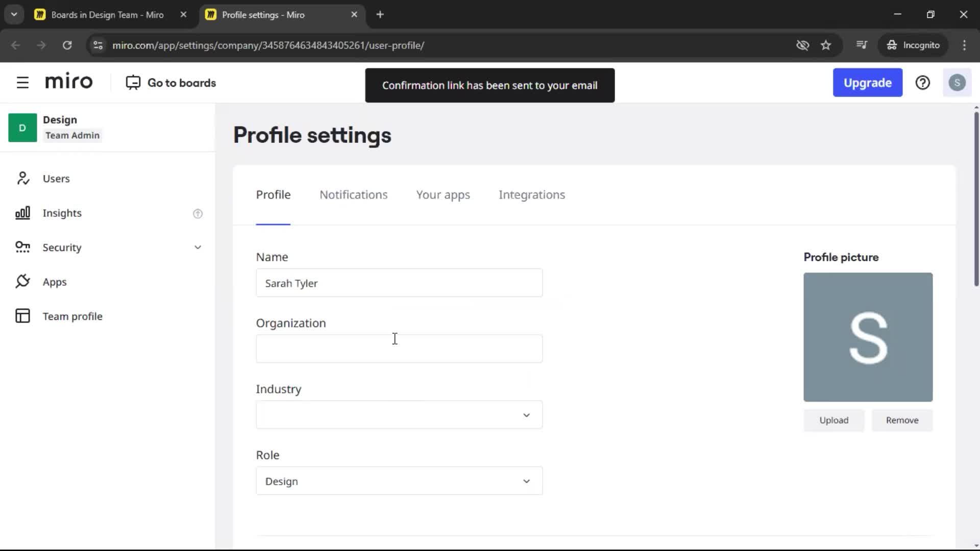Click the Go to boards link text
Screen dimensions: 980x551
pos(182,83)
